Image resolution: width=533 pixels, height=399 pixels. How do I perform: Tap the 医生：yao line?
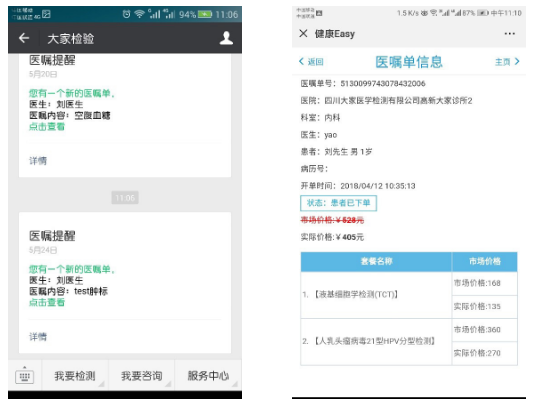[319, 135]
